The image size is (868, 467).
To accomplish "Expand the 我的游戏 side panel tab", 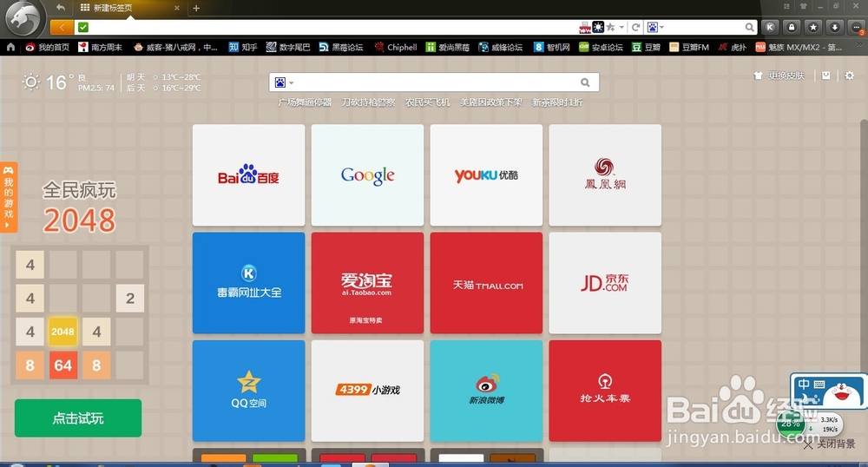I will click(x=9, y=197).
